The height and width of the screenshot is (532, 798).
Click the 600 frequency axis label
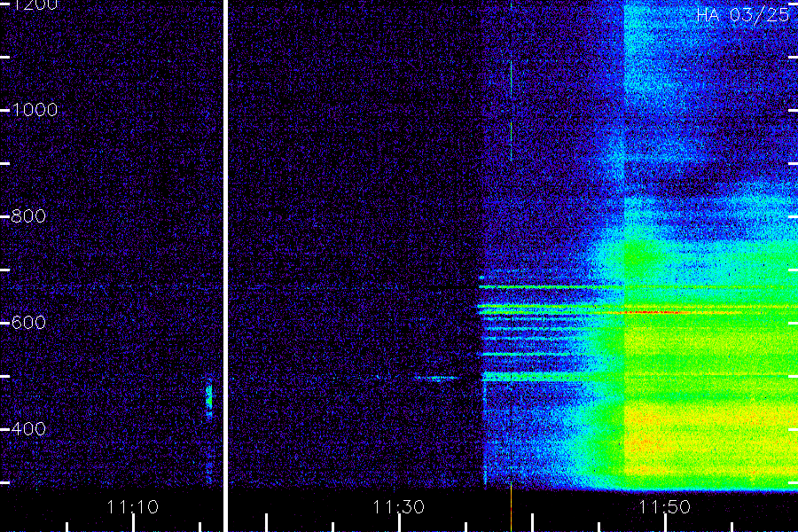[28, 322]
